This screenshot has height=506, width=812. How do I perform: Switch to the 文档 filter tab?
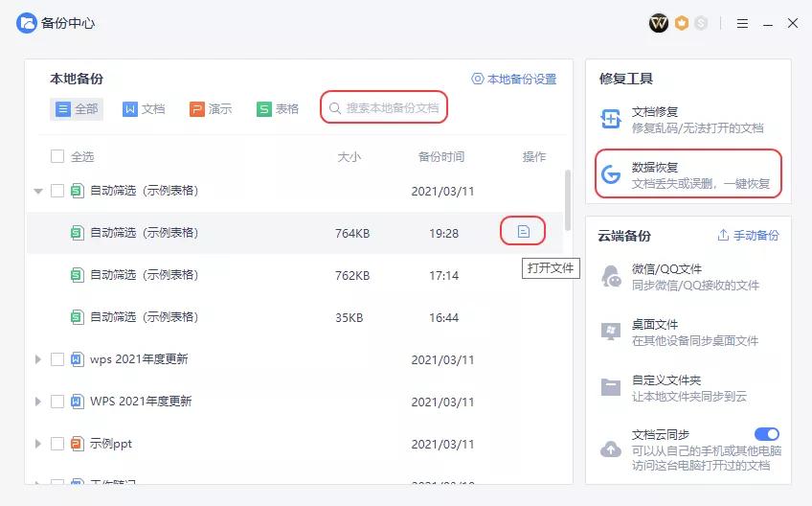tap(144, 109)
